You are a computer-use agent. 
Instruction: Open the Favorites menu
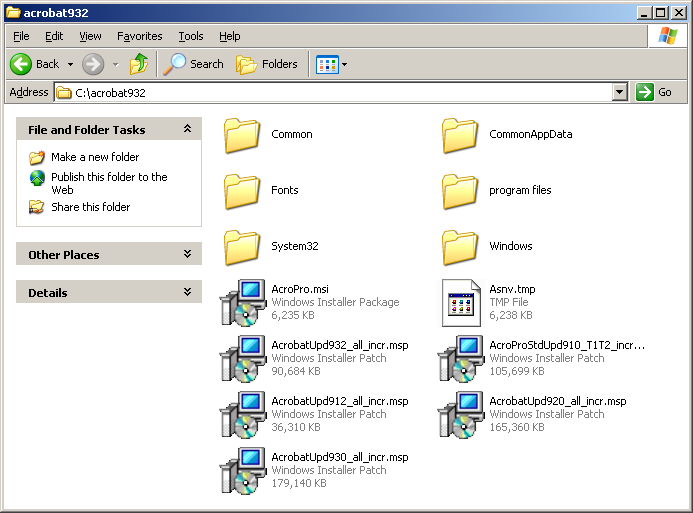pyautogui.click(x=139, y=36)
